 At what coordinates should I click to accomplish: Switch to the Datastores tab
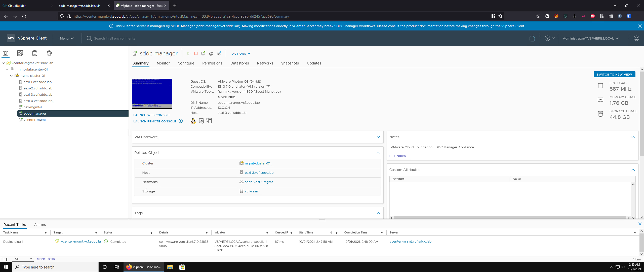pyautogui.click(x=239, y=63)
